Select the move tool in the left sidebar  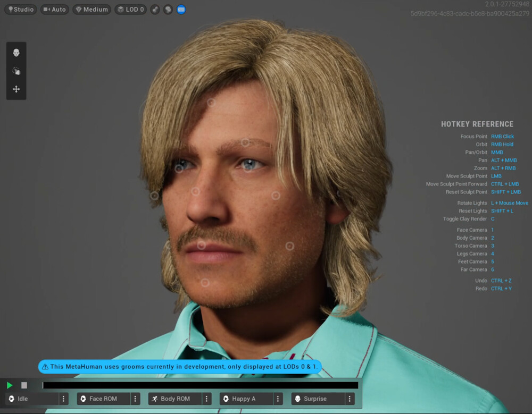tap(16, 89)
